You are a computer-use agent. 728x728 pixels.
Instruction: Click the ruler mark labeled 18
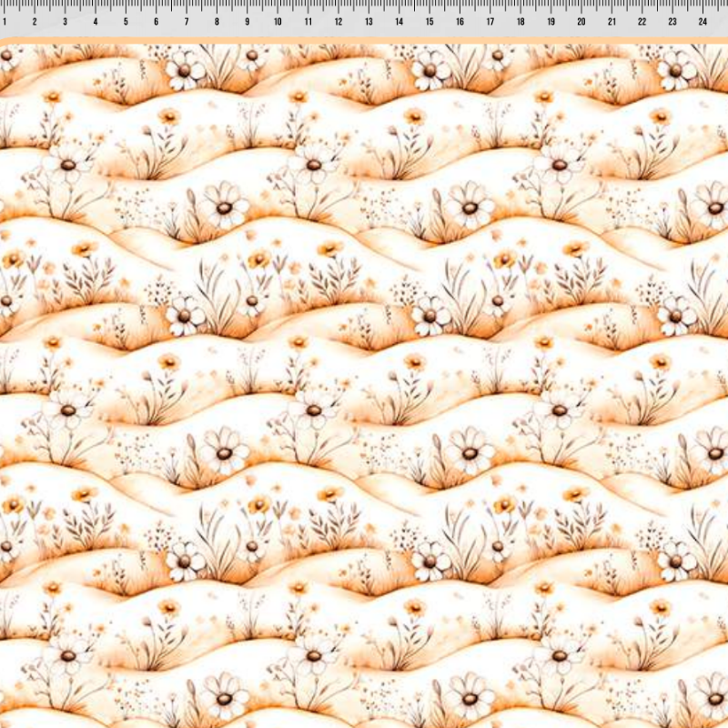521,21
